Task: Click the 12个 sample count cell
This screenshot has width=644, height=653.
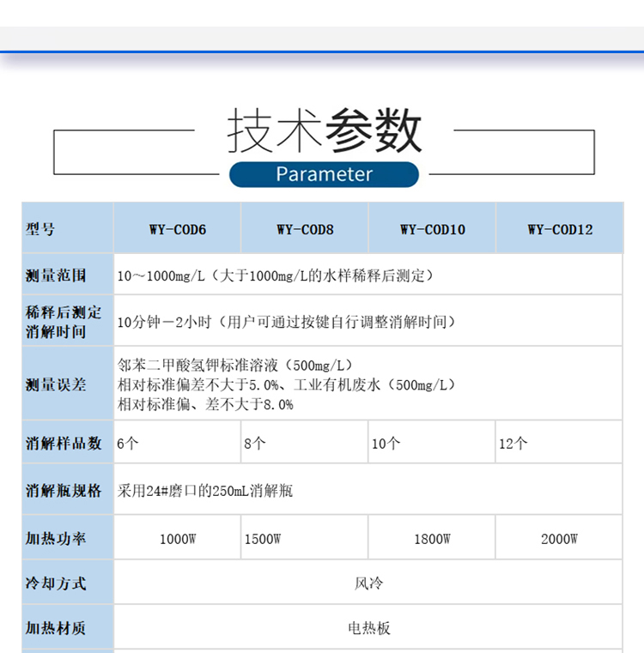Action: point(513,443)
